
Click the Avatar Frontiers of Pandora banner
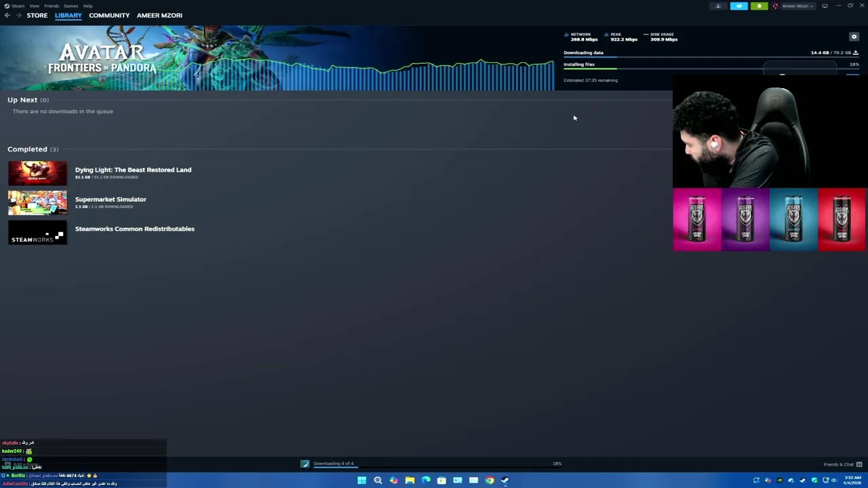[x=277, y=58]
